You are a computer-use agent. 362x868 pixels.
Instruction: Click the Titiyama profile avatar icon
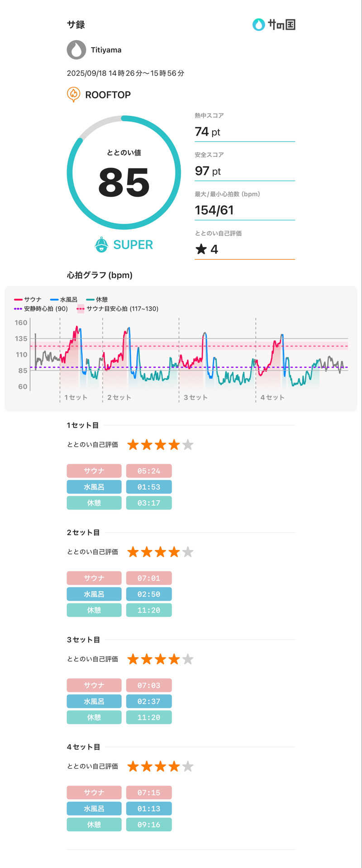pos(76,50)
